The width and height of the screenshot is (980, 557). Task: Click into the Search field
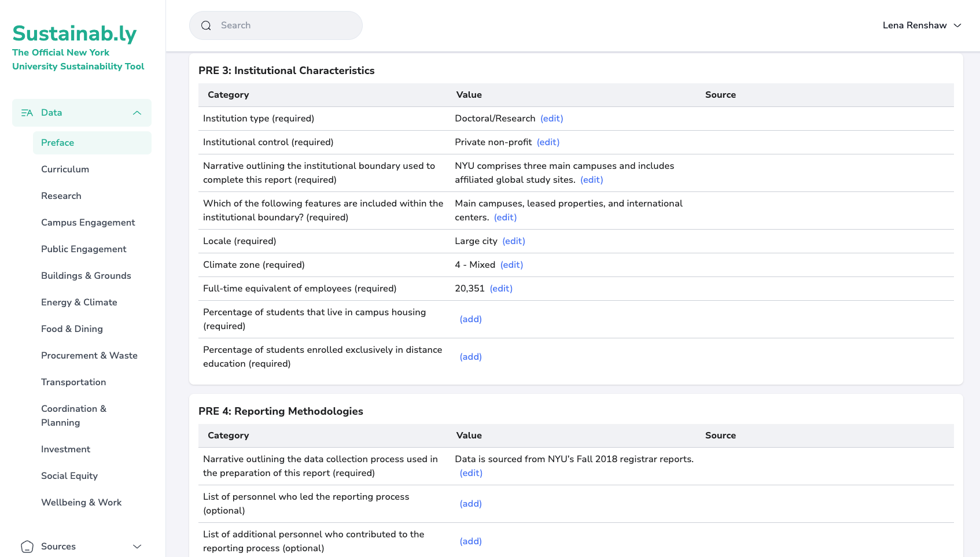tap(276, 25)
